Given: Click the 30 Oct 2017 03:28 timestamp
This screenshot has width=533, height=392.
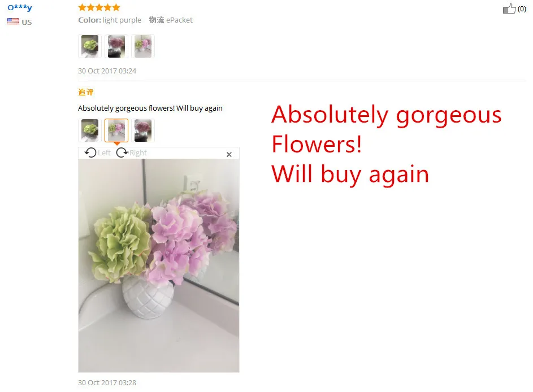Looking at the screenshot, I should (x=107, y=383).
